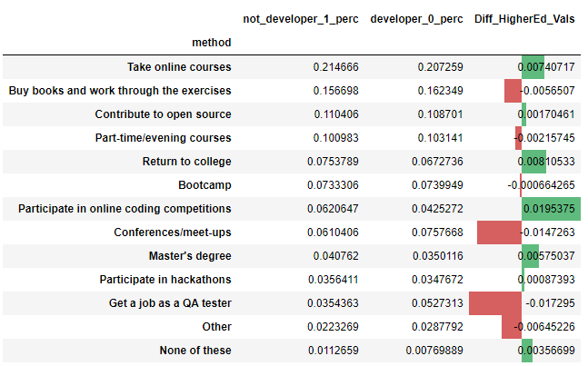Screen dimensions: 588x366
Task: Click the difference value -0.017295
Action: click(x=550, y=302)
